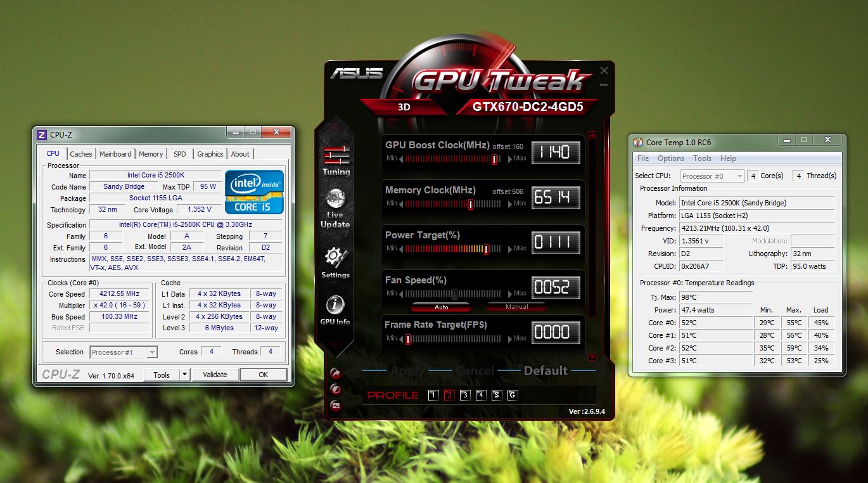
Task: Select profile 4 in GPU Tweak
Action: [481, 395]
